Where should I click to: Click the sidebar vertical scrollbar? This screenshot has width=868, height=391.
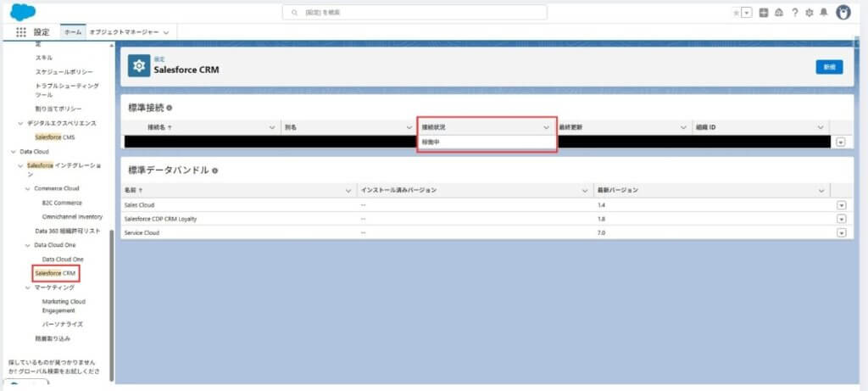(111, 305)
